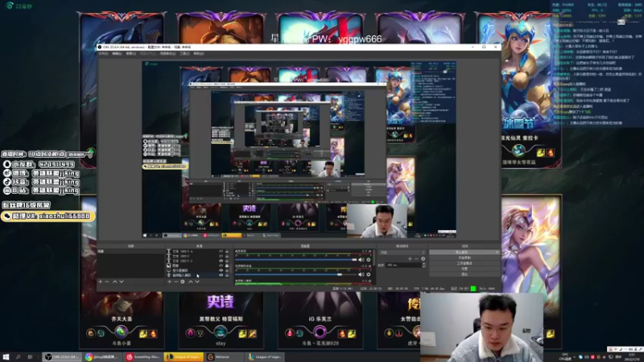
Task: Expand 停止推流 button dropdown arrow
Action: pyautogui.click(x=497, y=252)
